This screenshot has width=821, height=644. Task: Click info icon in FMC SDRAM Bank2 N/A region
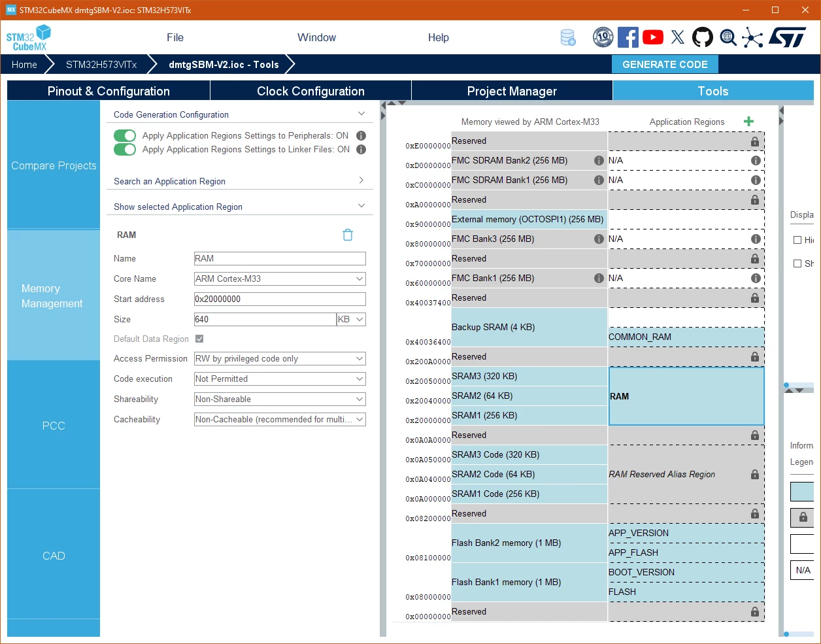point(756,160)
